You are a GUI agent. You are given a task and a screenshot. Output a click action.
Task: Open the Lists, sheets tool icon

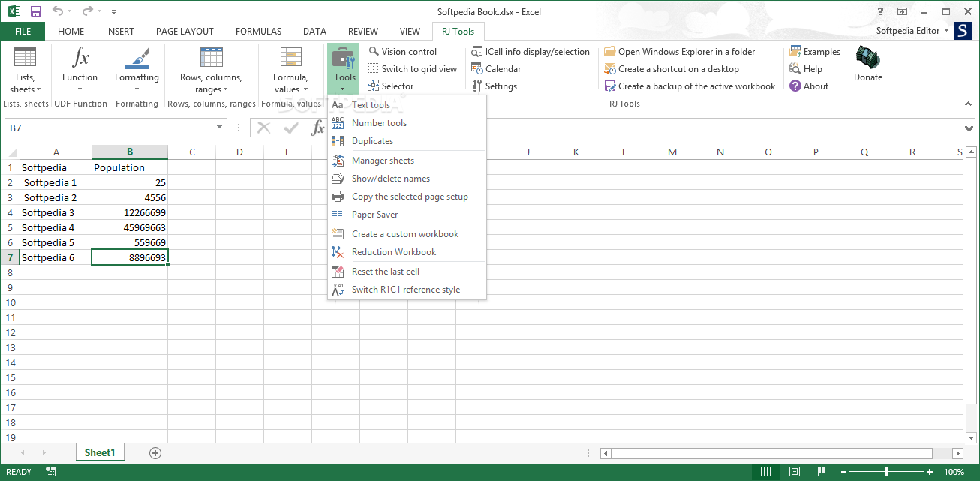point(25,58)
